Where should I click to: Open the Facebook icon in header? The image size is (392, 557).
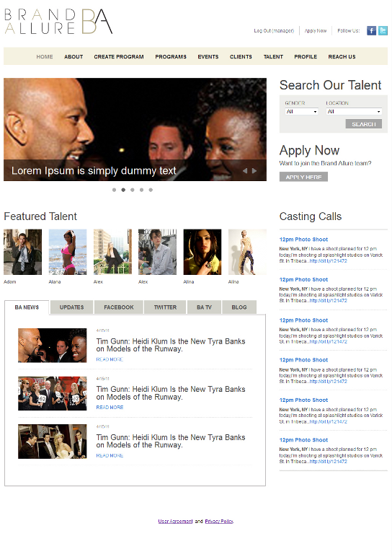371,30
